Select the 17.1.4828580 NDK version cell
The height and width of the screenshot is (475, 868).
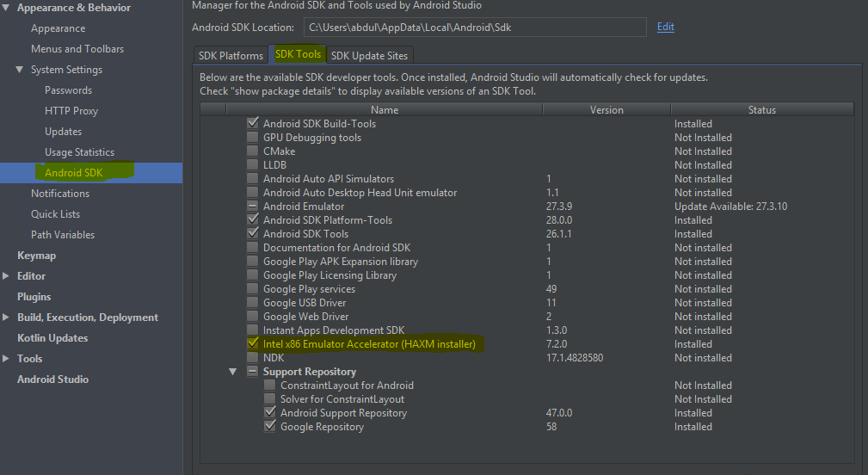pos(575,358)
